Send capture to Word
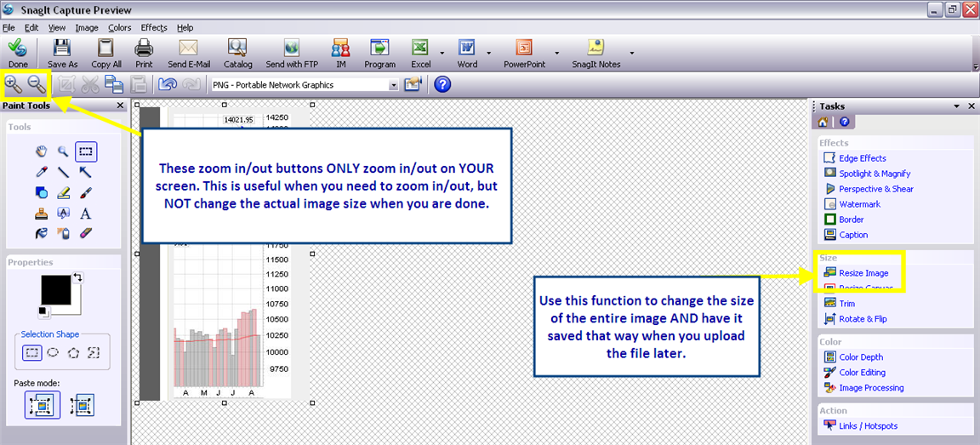 coord(467,53)
